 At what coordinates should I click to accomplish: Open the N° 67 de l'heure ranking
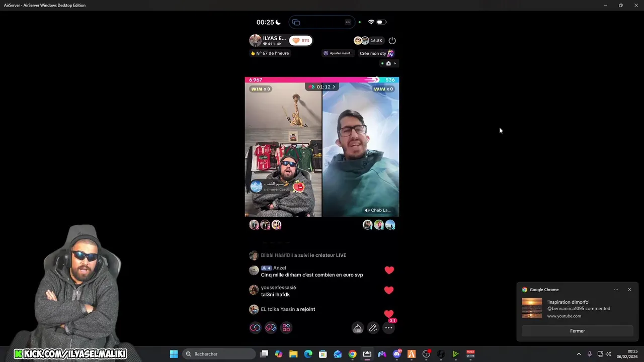(270, 53)
